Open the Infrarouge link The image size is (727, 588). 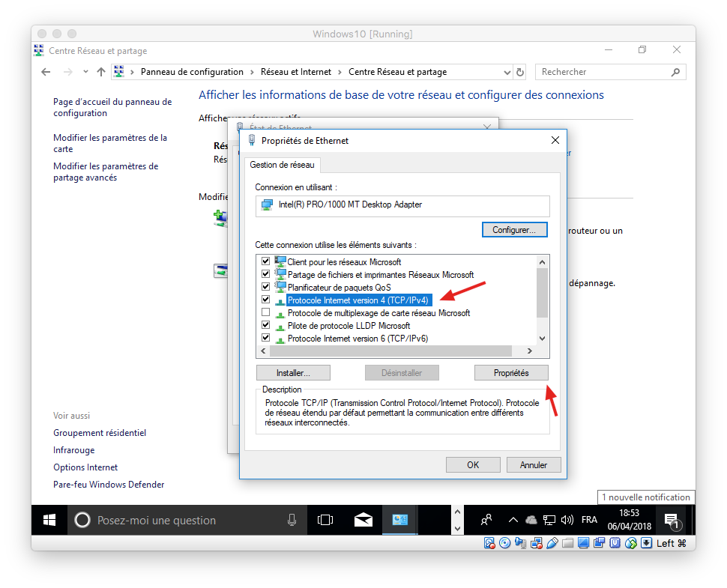[73, 450]
